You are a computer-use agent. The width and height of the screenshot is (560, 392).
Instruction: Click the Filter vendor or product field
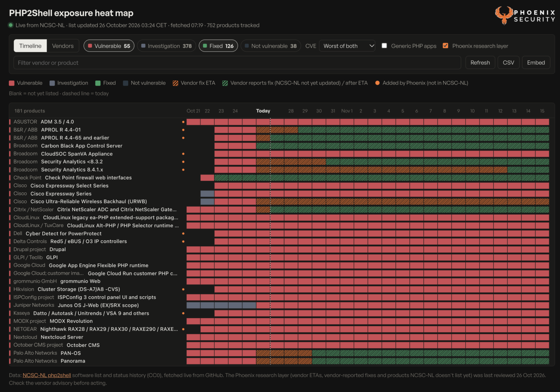(237, 63)
